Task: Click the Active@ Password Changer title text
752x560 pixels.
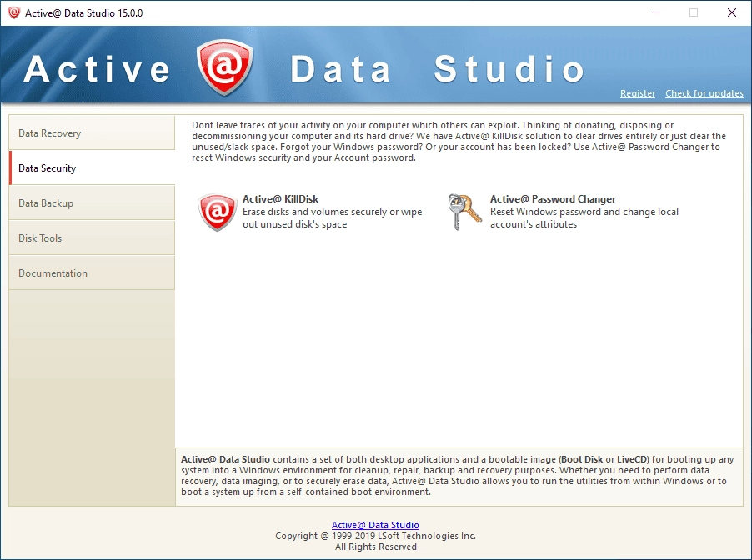Action: point(553,199)
